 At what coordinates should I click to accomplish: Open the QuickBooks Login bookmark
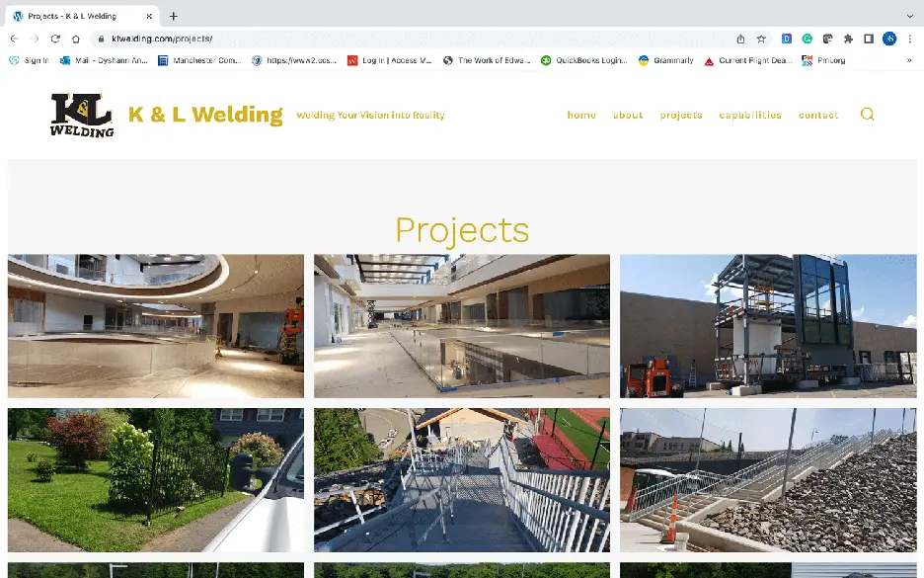click(x=583, y=60)
